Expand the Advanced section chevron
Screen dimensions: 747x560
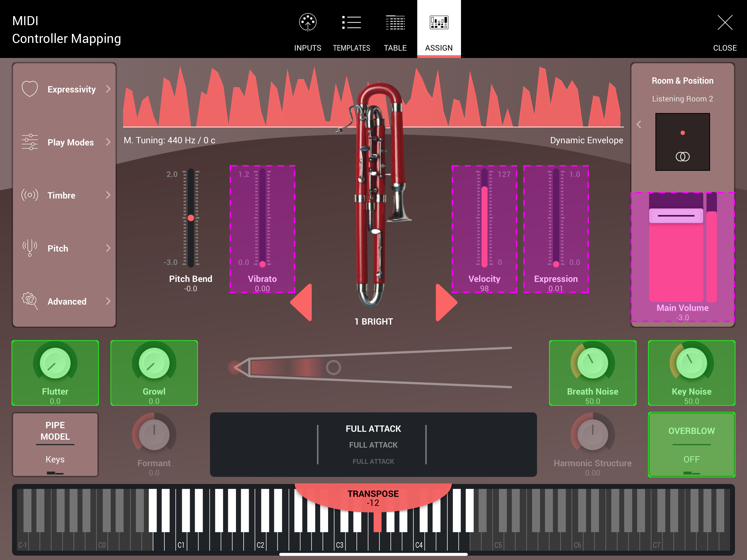click(x=108, y=301)
